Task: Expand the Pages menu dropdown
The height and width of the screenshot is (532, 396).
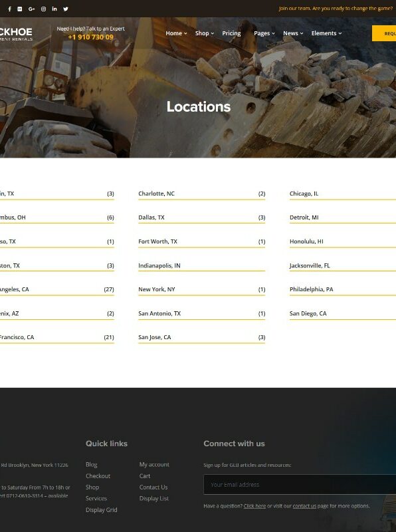Action: tap(264, 33)
